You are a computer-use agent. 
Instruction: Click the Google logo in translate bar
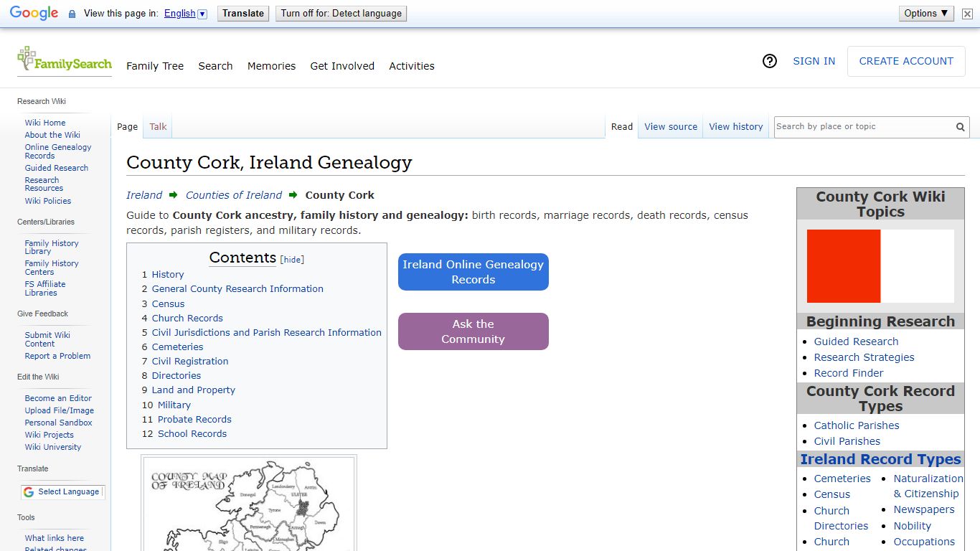point(34,14)
